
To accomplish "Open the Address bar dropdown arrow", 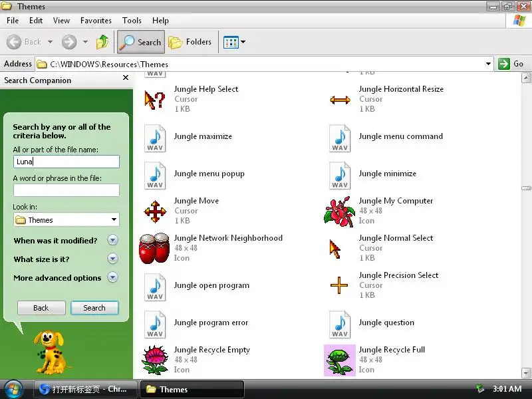I will tap(488, 64).
